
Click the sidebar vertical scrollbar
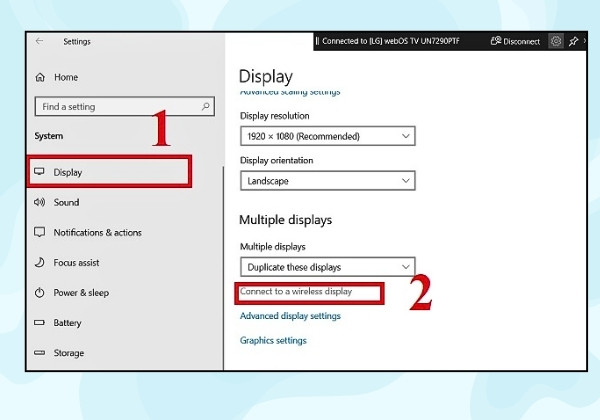(x=223, y=268)
